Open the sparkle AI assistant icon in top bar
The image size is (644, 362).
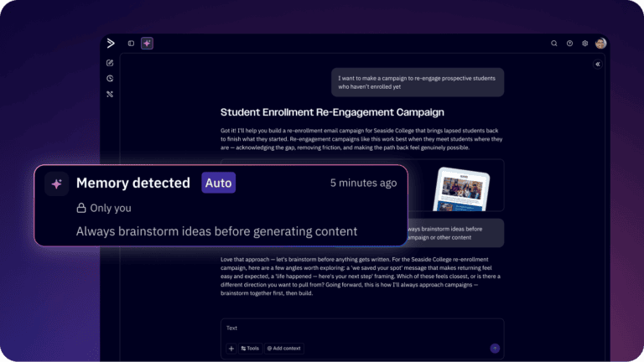click(x=147, y=43)
